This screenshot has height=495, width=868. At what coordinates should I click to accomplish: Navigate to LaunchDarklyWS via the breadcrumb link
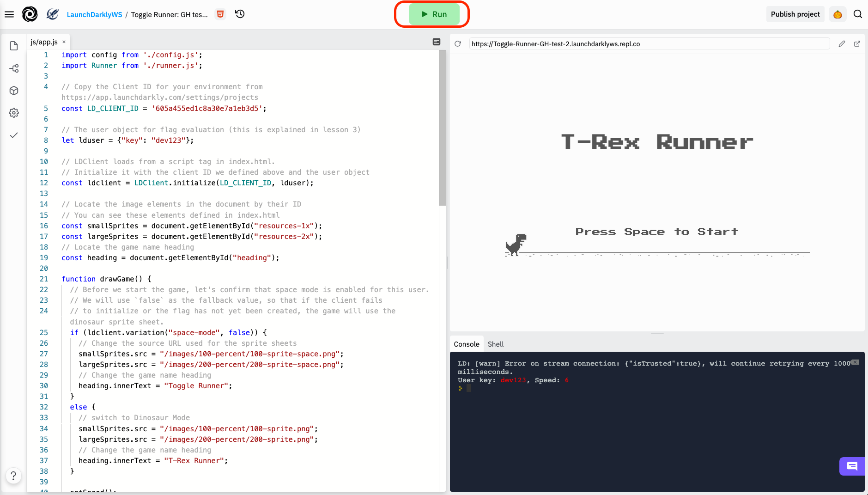95,14
